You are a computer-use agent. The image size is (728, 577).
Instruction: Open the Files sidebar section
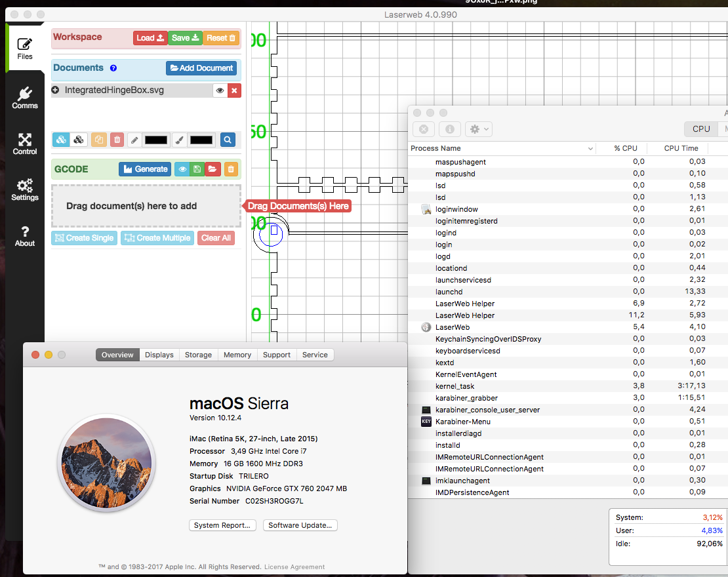pos(25,49)
